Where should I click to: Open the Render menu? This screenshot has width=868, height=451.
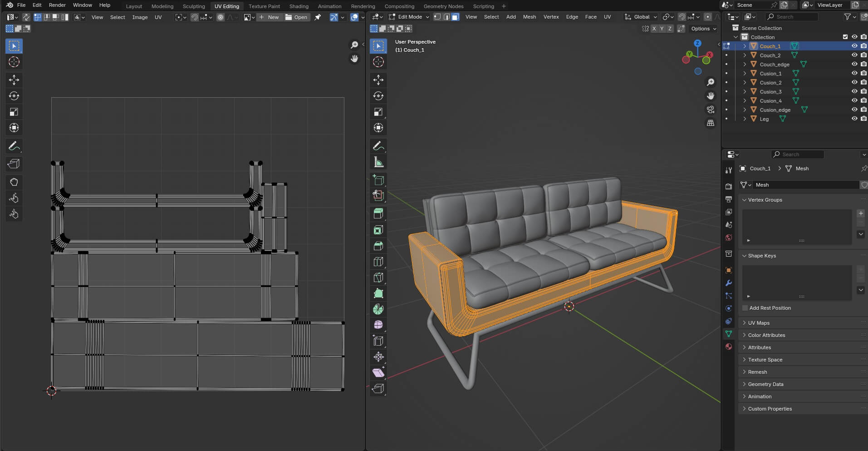point(57,5)
